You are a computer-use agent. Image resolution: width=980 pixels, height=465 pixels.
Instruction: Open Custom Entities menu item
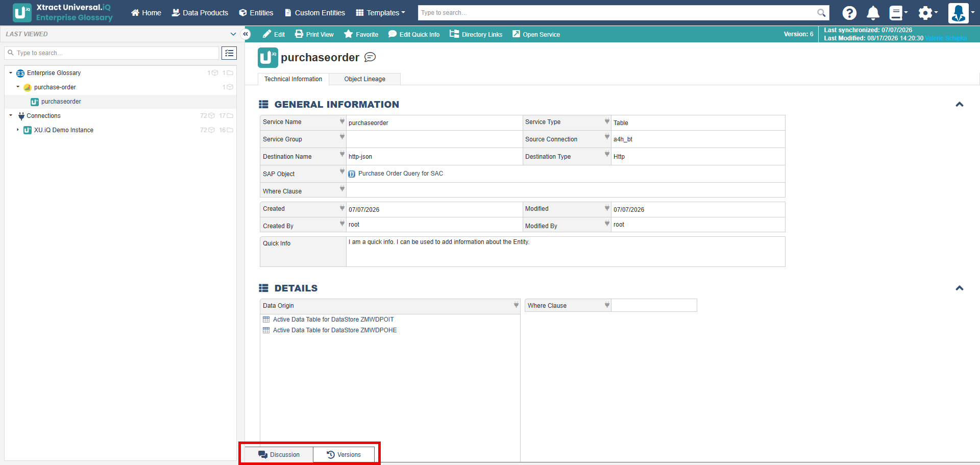tap(315, 13)
